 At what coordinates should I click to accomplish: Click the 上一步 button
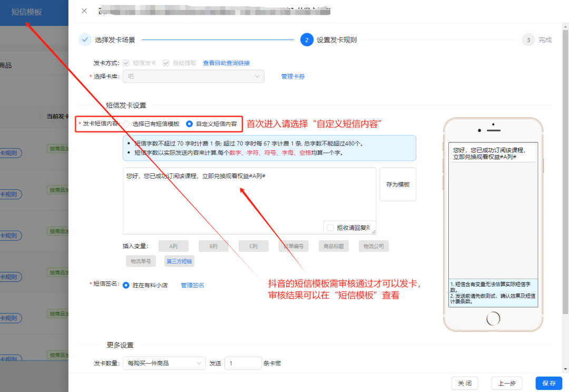(x=507, y=383)
